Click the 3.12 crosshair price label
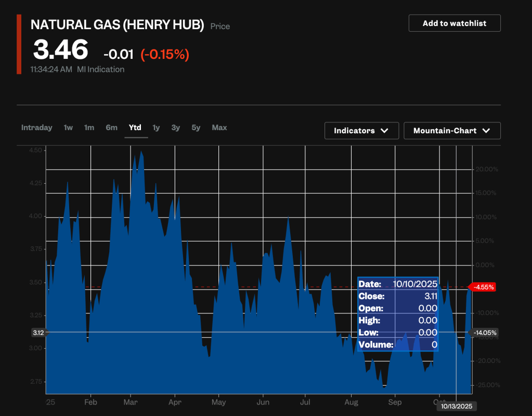This screenshot has height=416, width=532. pos(38,332)
